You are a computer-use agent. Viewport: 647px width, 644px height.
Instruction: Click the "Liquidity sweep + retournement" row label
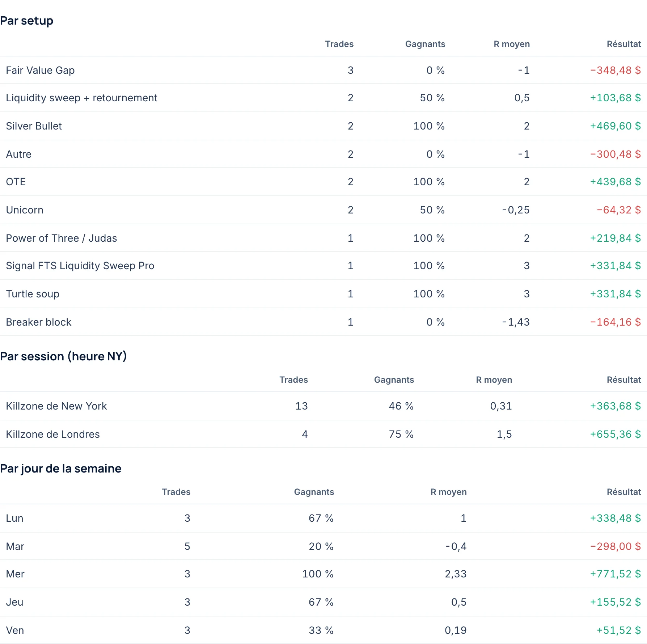(x=82, y=98)
